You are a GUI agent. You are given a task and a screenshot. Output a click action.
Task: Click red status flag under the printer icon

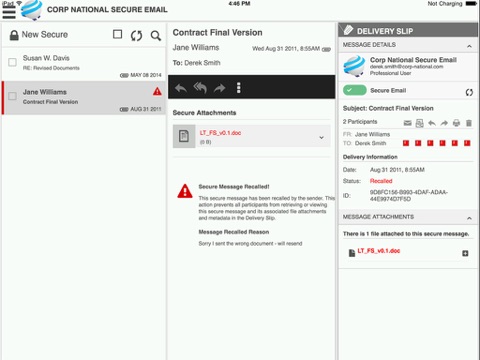[455, 143]
